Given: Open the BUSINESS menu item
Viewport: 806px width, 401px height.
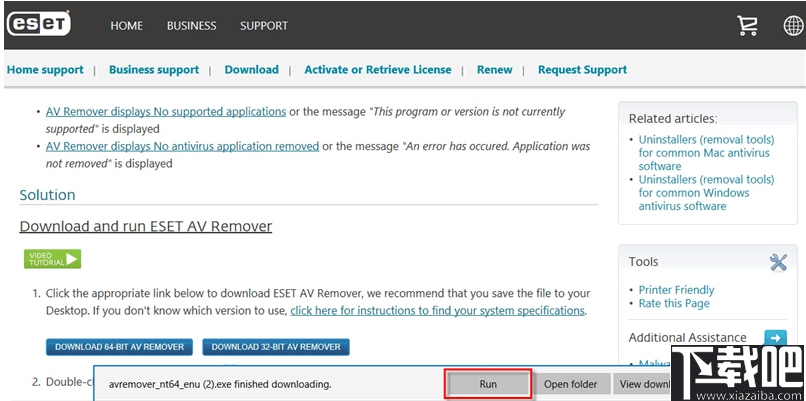Looking at the screenshot, I should click(x=192, y=26).
